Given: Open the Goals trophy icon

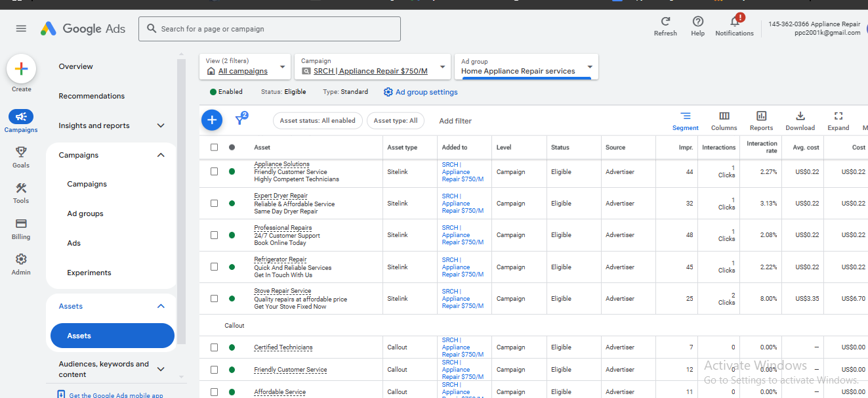Looking at the screenshot, I should [21, 152].
